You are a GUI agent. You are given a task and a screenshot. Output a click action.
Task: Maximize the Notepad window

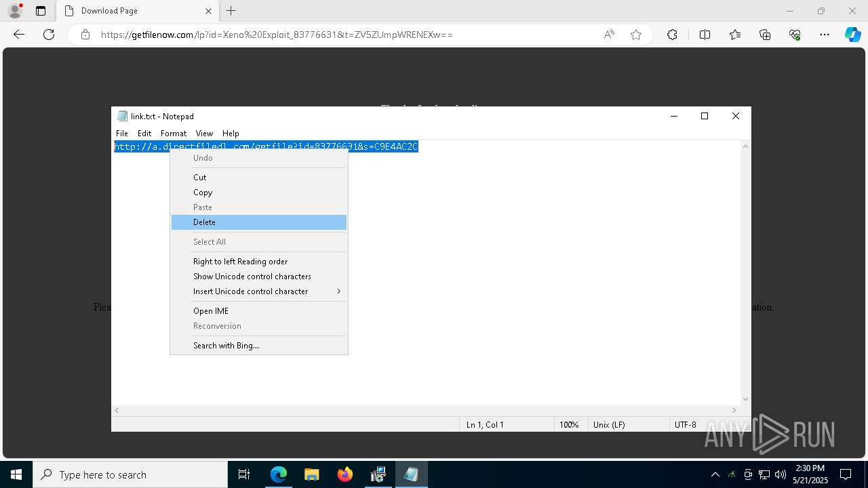click(705, 116)
